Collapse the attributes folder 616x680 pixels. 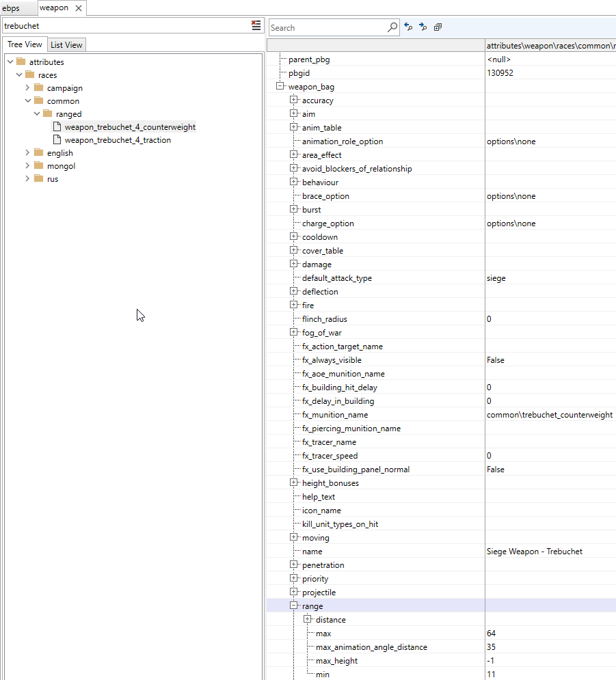tap(10, 62)
